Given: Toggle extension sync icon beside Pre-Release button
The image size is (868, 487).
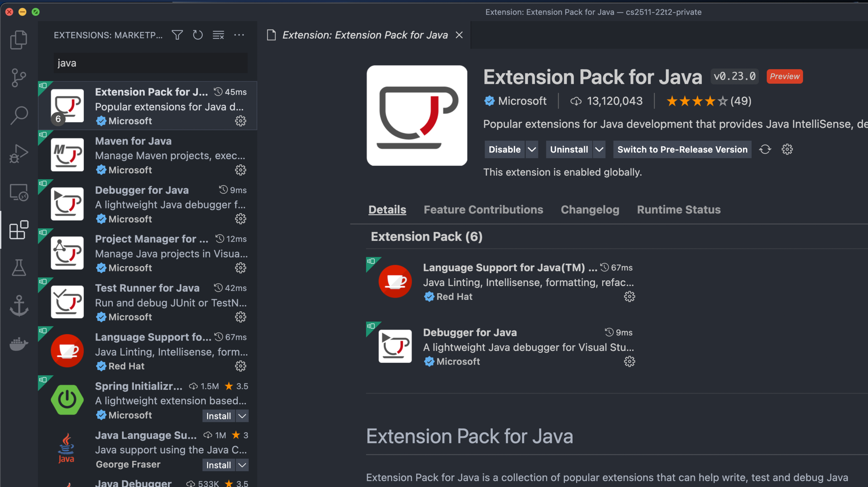Looking at the screenshot, I should pos(765,149).
